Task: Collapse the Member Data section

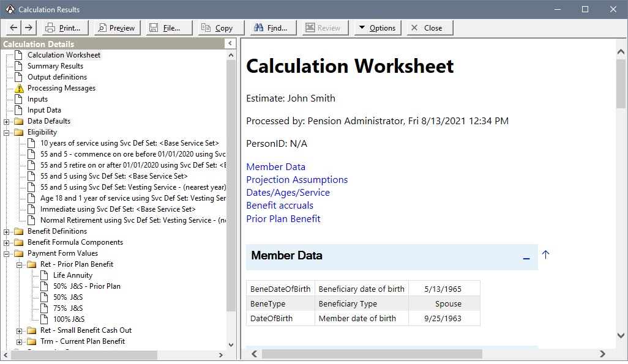Action: tap(526, 258)
